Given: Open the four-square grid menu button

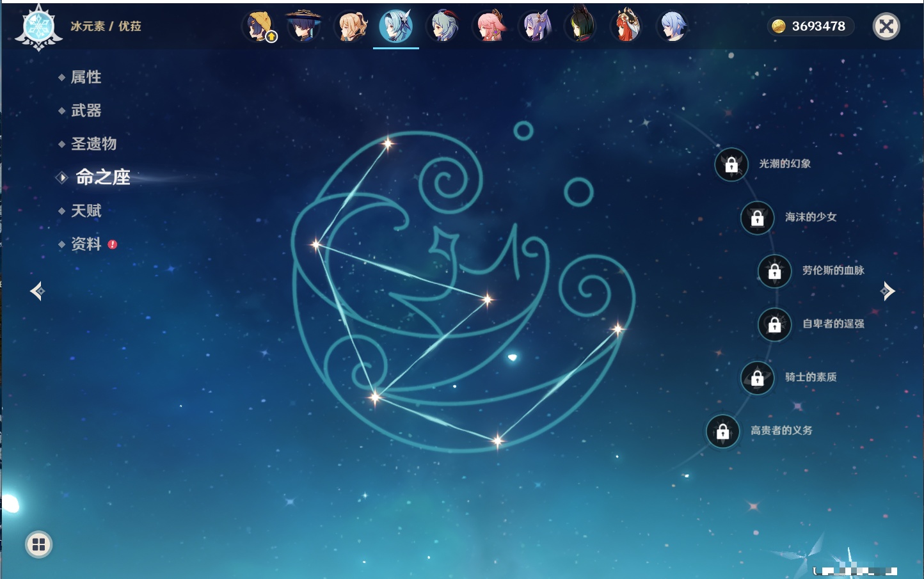Looking at the screenshot, I should pos(38,544).
